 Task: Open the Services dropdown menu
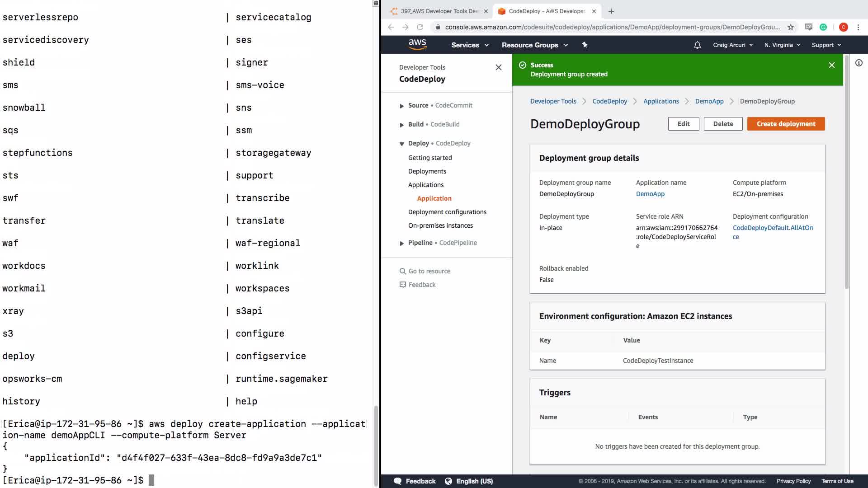470,45
